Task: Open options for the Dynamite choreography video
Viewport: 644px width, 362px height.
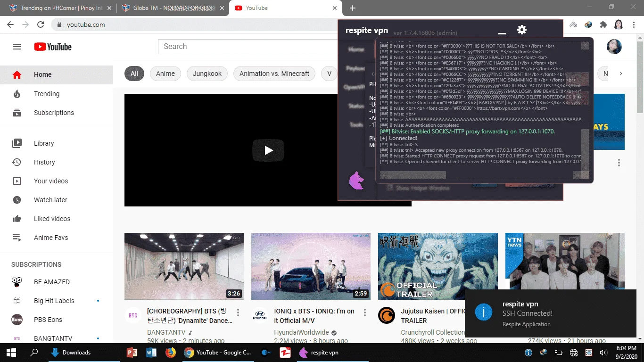Action: [x=238, y=312]
